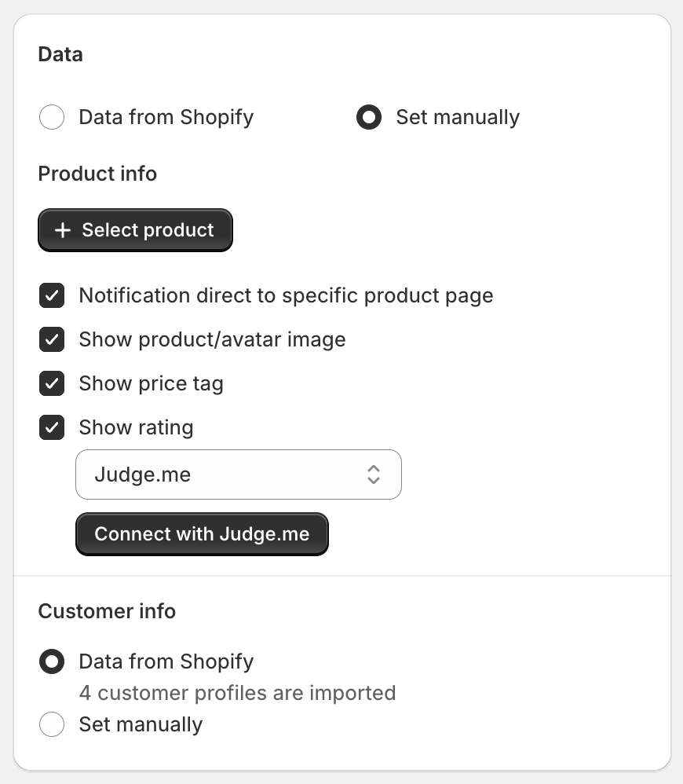Image resolution: width=683 pixels, height=784 pixels.
Task: Click the "Show price tag" label text
Action: [x=151, y=384]
